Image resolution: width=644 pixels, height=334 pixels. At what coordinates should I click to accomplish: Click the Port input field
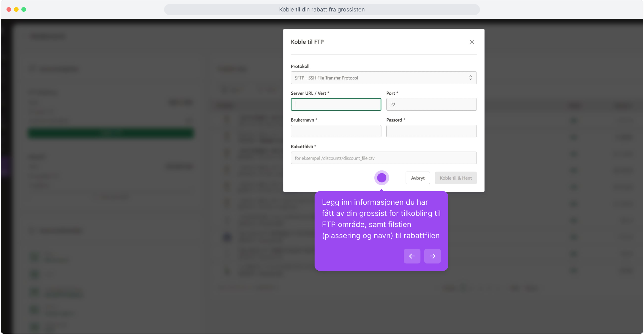431,105
